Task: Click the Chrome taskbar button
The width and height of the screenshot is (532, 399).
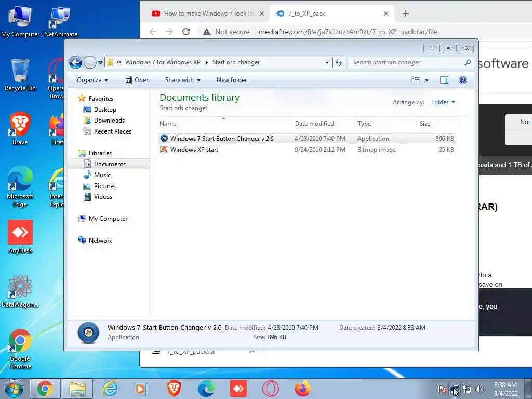Action: pos(45,389)
